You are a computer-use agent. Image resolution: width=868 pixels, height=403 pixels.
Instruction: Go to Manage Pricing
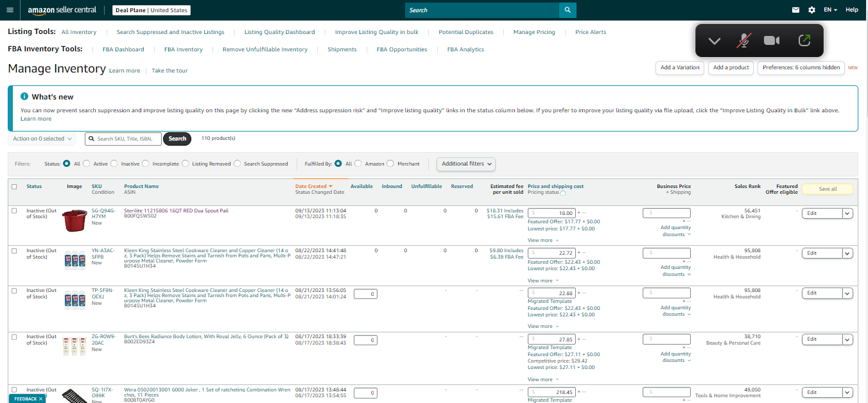click(534, 32)
